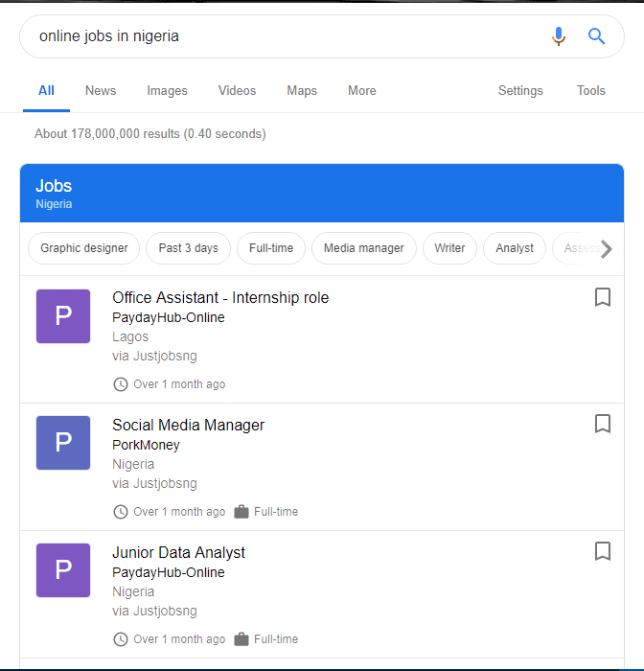Click the clock icon under Office Assistant
Screen dimensions: 644x671
(120, 384)
